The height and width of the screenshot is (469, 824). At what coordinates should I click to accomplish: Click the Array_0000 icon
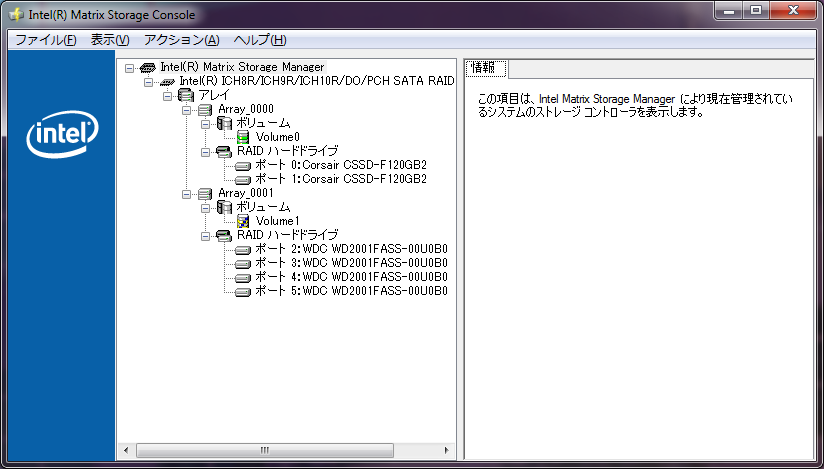pyautogui.click(x=205, y=109)
